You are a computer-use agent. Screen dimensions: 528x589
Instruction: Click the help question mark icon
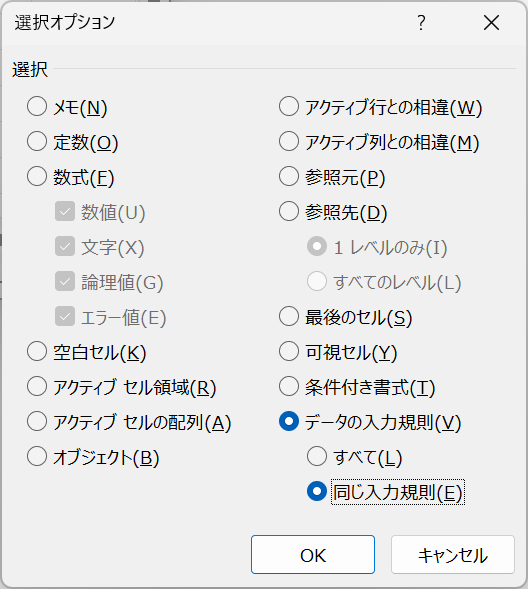pos(421,23)
